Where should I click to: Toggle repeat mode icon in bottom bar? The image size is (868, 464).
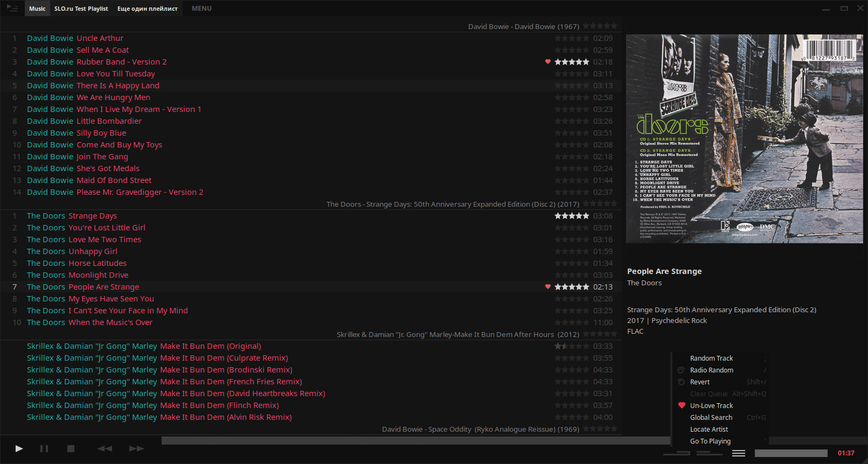click(676, 454)
